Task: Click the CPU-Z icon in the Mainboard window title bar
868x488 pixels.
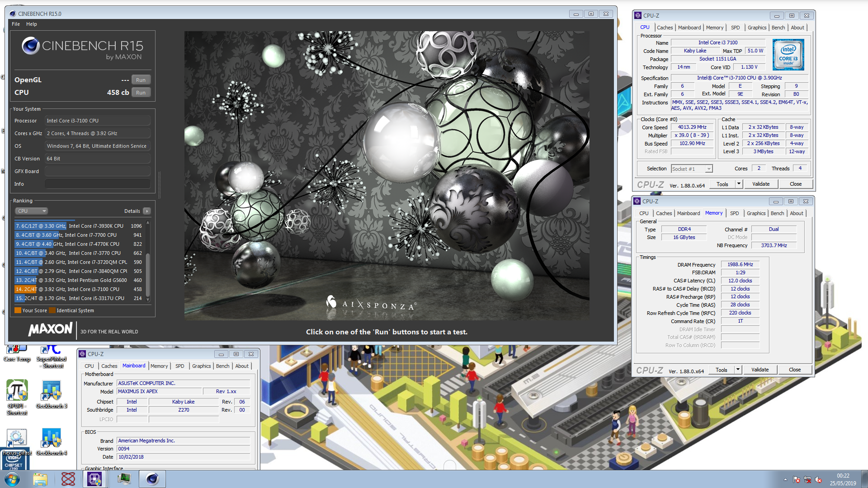Action: (82, 354)
